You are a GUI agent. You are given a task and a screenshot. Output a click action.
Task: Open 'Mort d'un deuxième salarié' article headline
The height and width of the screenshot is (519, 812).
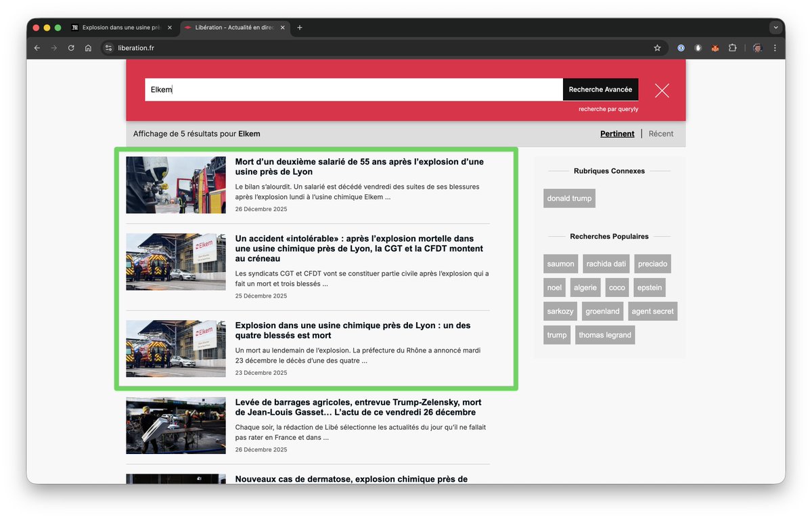click(x=359, y=166)
